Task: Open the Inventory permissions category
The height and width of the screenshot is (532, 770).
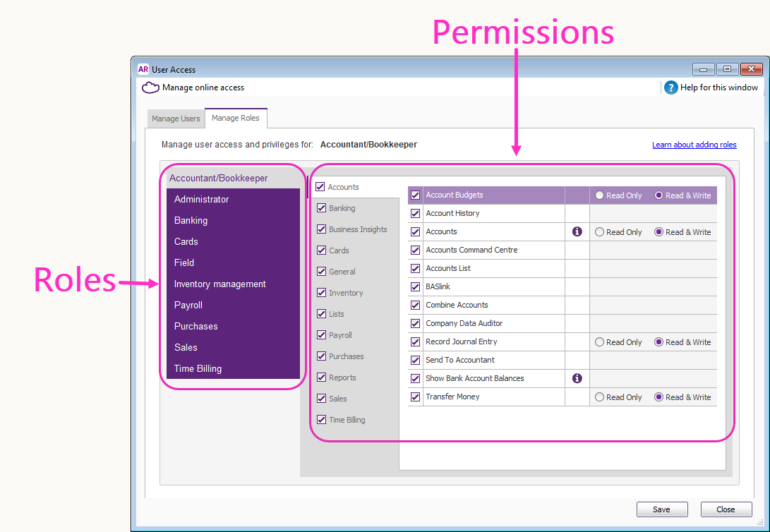Action: click(346, 293)
